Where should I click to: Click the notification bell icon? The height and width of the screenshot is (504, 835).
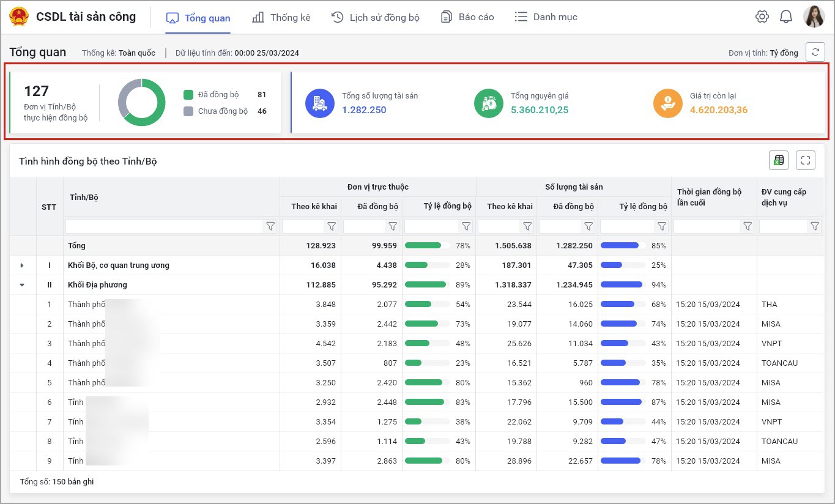[786, 17]
